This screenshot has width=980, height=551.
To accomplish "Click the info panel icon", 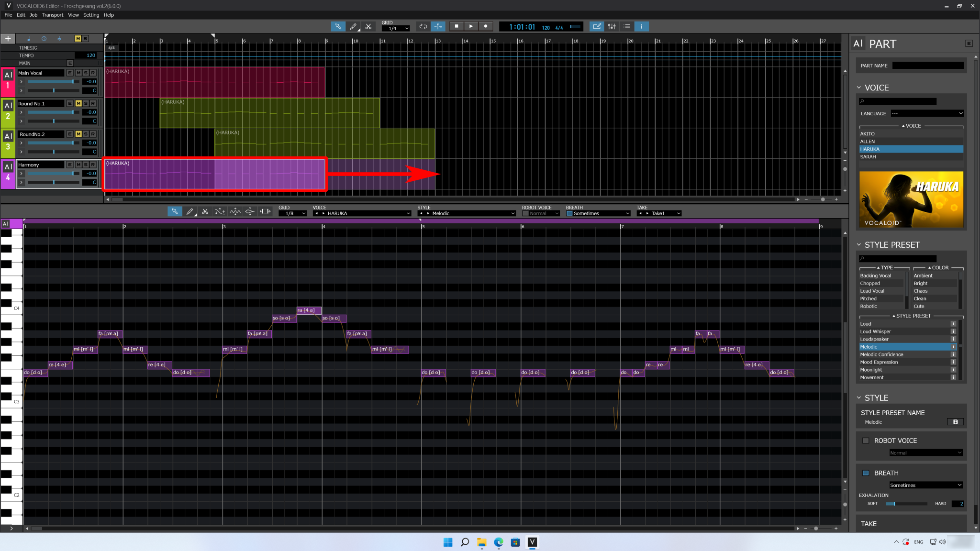I will click(641, 26).
